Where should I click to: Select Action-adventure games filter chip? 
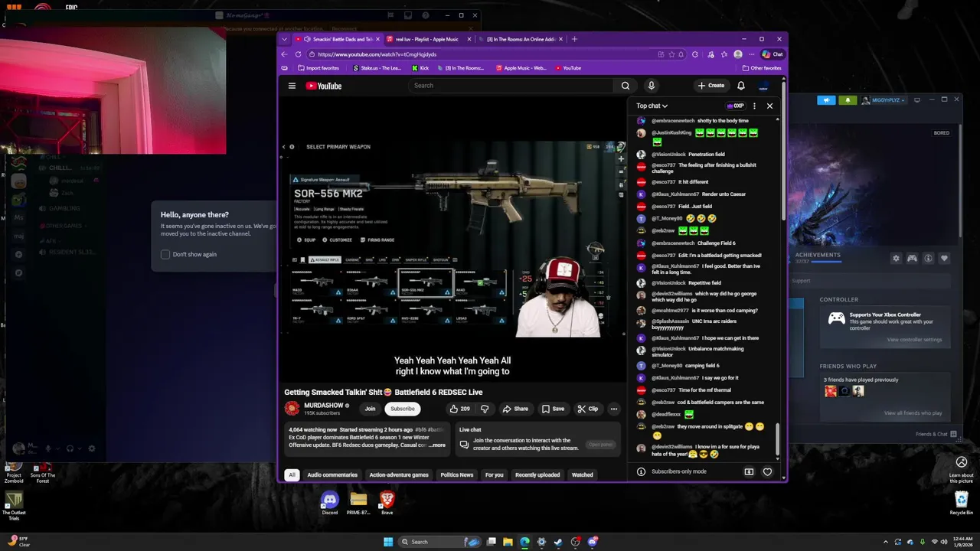click(399, 475)
